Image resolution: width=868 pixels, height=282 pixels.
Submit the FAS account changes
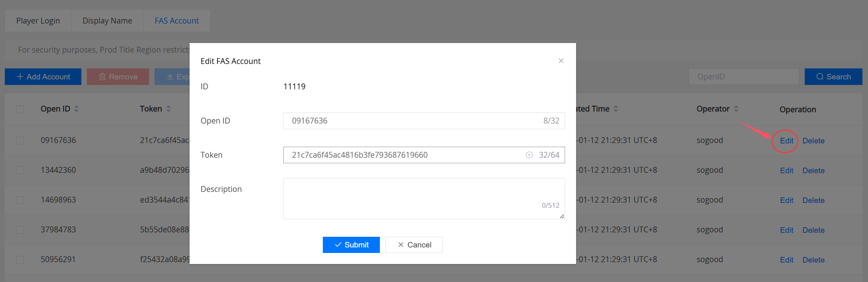351,245
